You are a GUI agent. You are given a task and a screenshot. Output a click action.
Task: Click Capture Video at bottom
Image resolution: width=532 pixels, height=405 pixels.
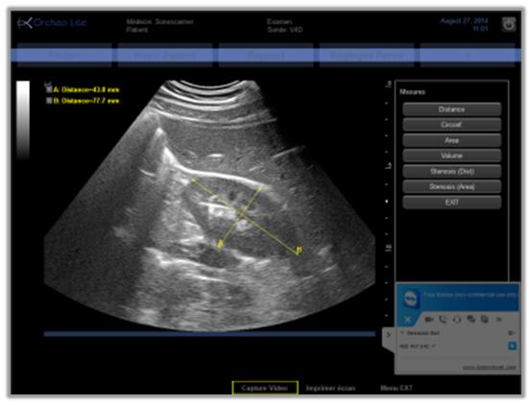click(x=265, y=388)
